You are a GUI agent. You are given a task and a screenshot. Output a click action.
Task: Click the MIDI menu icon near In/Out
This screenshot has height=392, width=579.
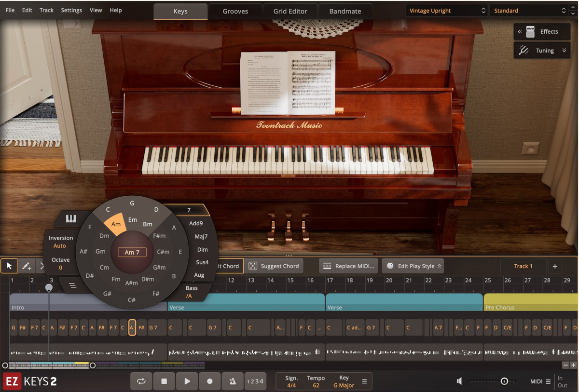[x=548, y=381]
